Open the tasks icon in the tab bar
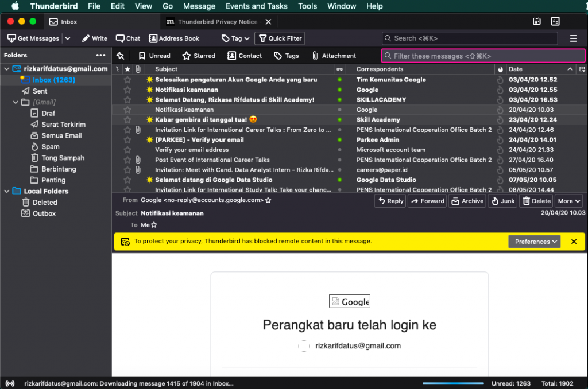 pyautogui.click(x=555, y=21)
